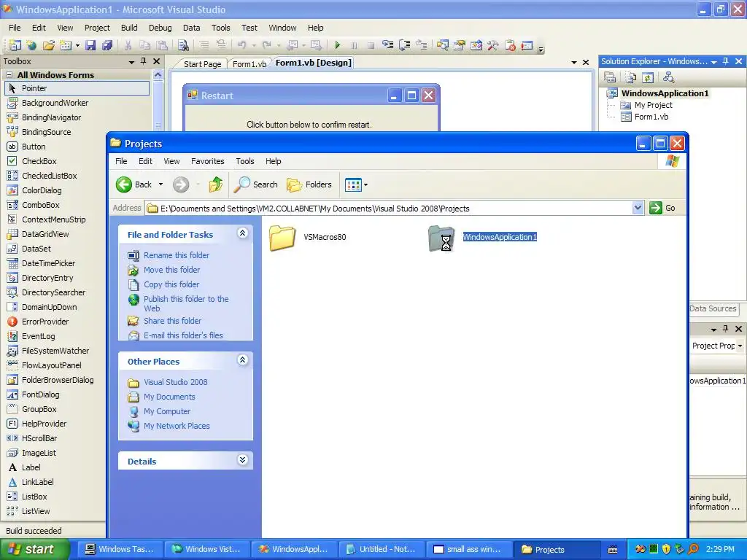Click the Back button in Projects window
The image size is (747, 560).
[133, 184]
